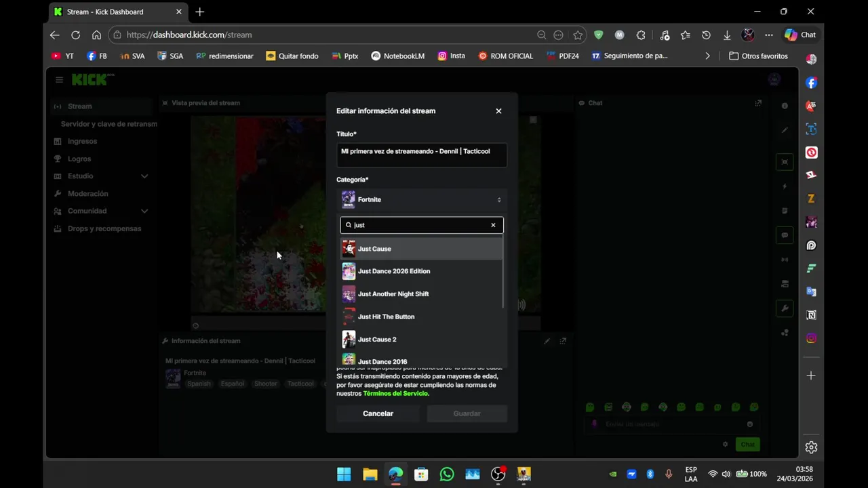Image resolution: width=868 pixels, height=488 pixels.
Task: Open the browser profile avatar
Action: [748, 35]
